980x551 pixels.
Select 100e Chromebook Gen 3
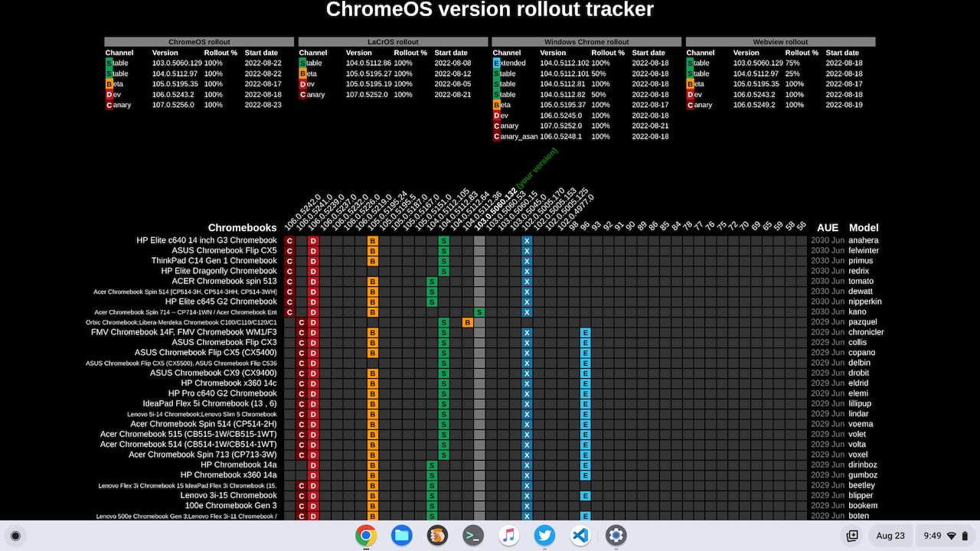click(x=231, y=505)
